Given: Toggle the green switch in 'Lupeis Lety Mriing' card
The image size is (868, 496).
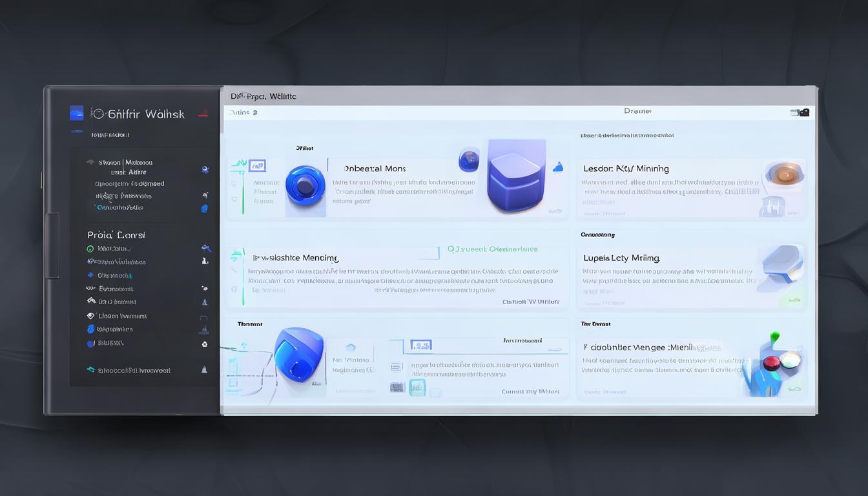Looking at the screenshot, I should [794, 300].
